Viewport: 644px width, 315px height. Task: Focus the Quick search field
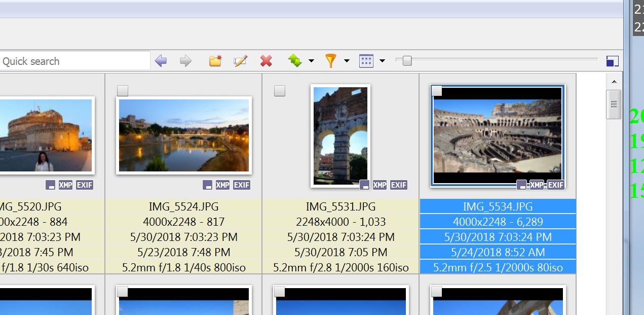75,61
